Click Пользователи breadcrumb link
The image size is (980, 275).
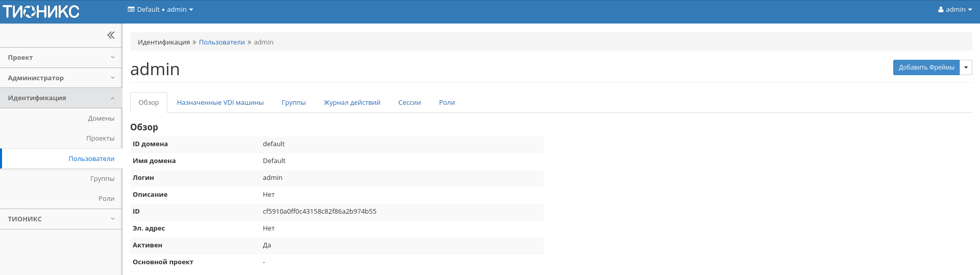click(x=222, y=42)
